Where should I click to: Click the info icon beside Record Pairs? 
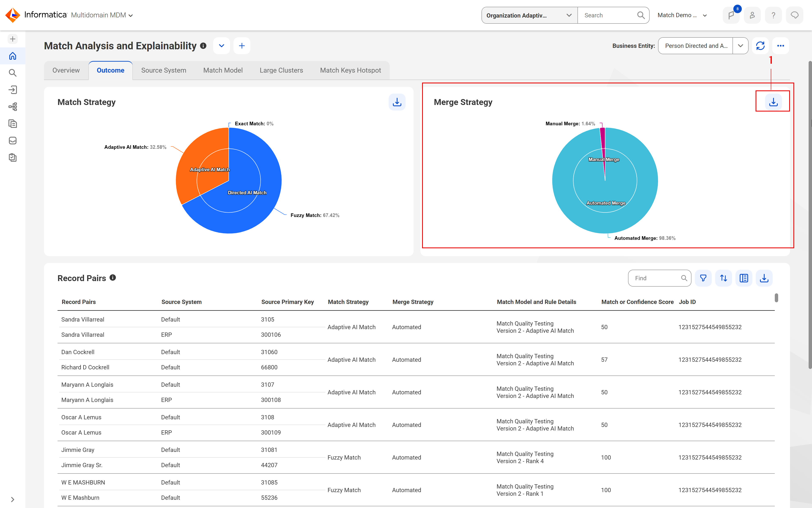point(113,277)
